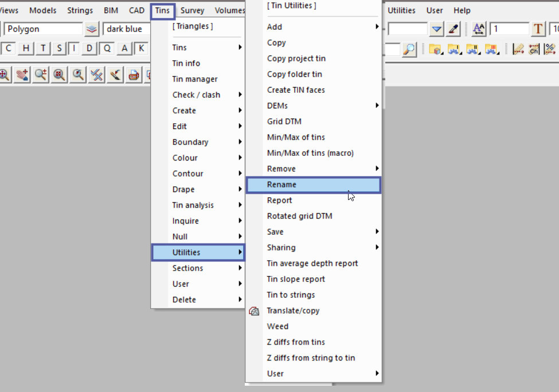Toggle the I snap button
The image size is (559, 392).
coord(74,49)
